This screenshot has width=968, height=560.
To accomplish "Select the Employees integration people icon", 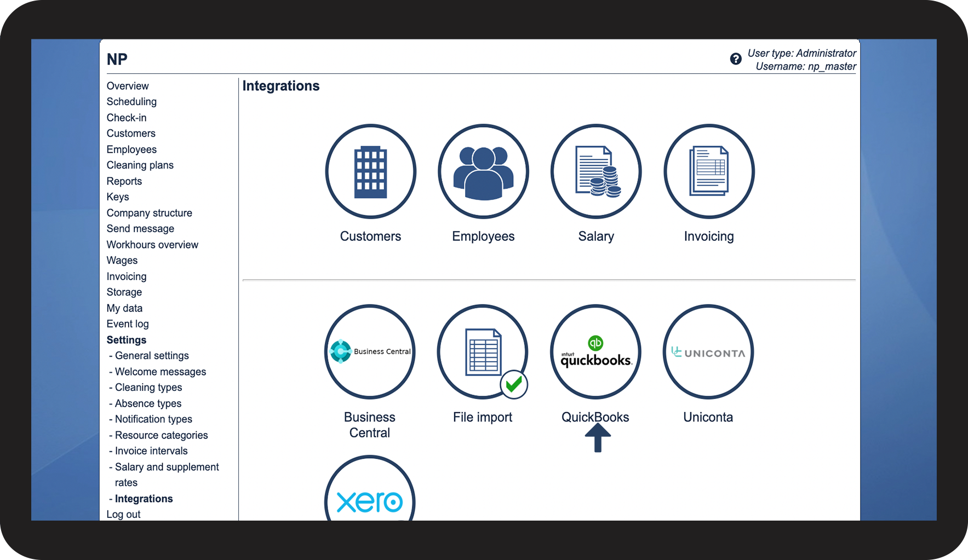I will (x=483, y=171).
